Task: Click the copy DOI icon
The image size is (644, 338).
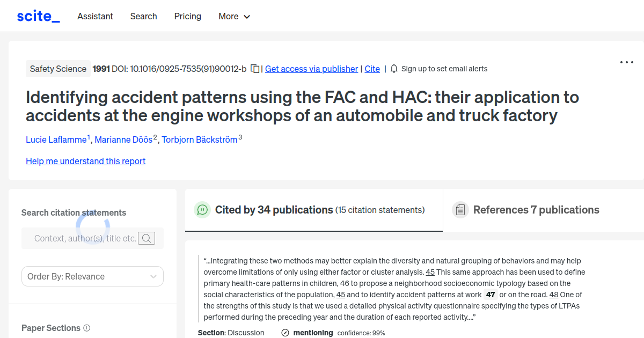Action: [254, 68]
